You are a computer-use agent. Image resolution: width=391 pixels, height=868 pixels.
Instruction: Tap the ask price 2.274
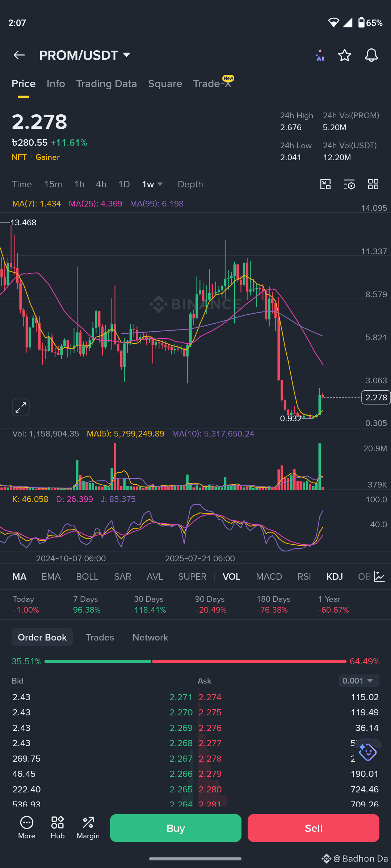(210, 697)
